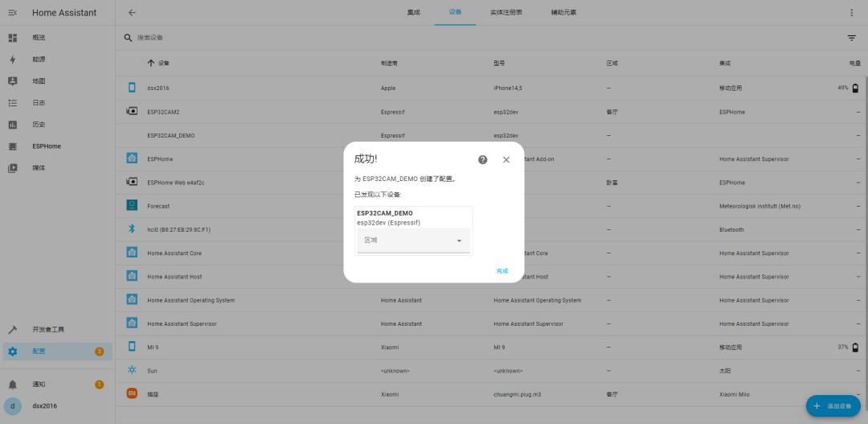This screenshot has height=424, width=868.
Task: Click the Home Assistant title
Action: point(64,13)
